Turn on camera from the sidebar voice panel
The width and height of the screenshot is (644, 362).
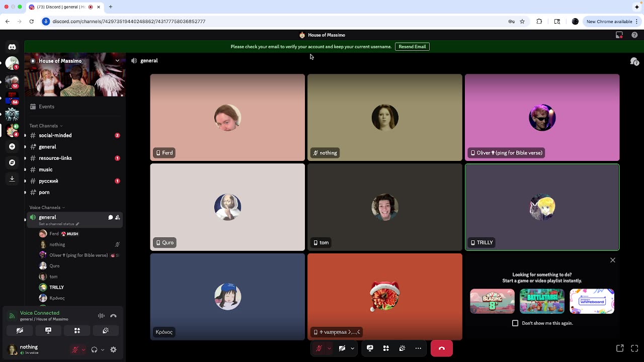point(20,330)
